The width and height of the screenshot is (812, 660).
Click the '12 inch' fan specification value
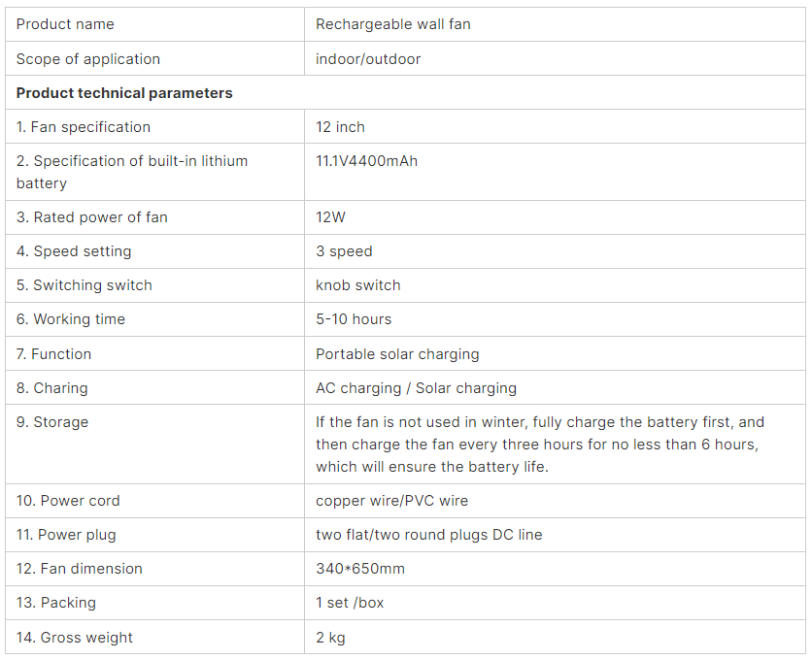pyautogui.click(x=340, y=127)
